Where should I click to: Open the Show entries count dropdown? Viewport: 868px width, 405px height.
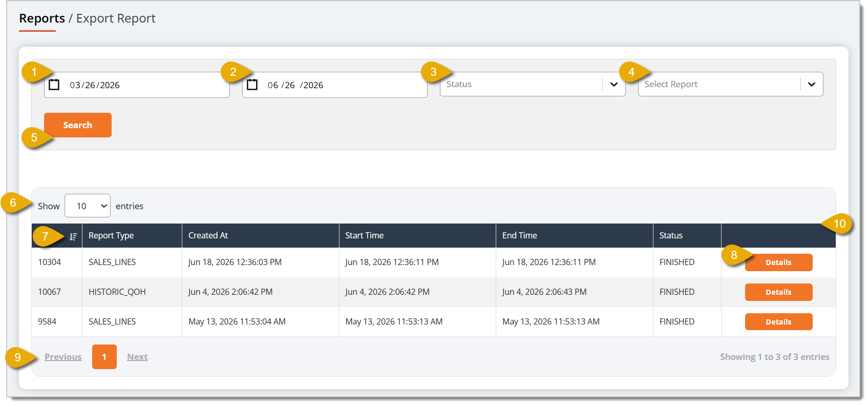coord(88,206)
